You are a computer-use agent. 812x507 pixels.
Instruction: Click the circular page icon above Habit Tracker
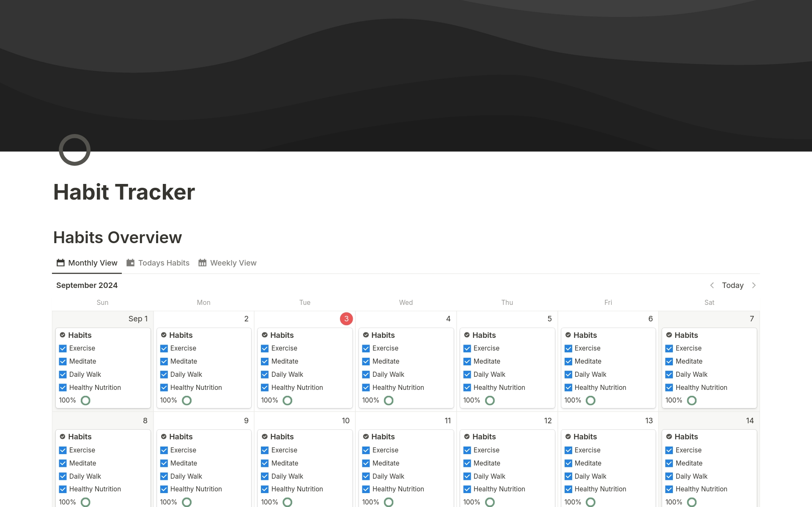tap(74, 150)
